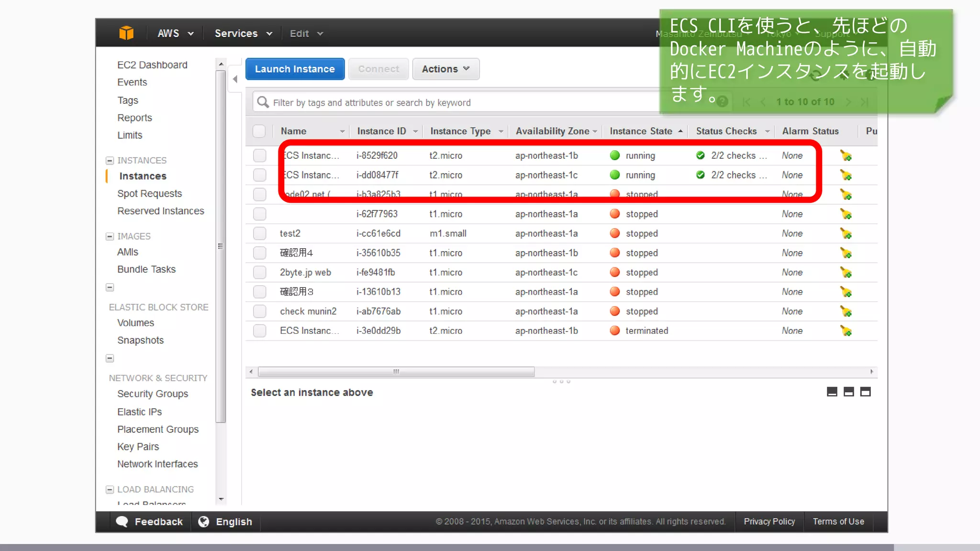
Task: Open the Edit dropdown in top bar
Action: 307,33
